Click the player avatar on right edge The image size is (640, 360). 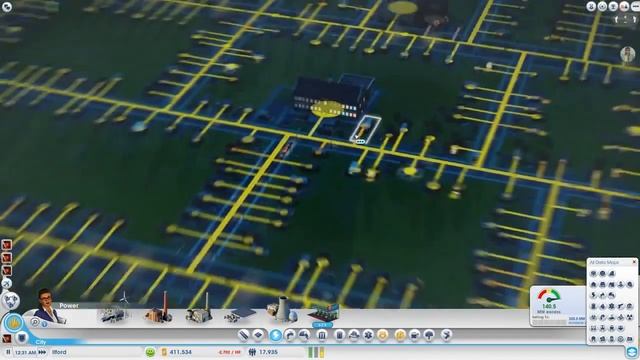point(628,54)
